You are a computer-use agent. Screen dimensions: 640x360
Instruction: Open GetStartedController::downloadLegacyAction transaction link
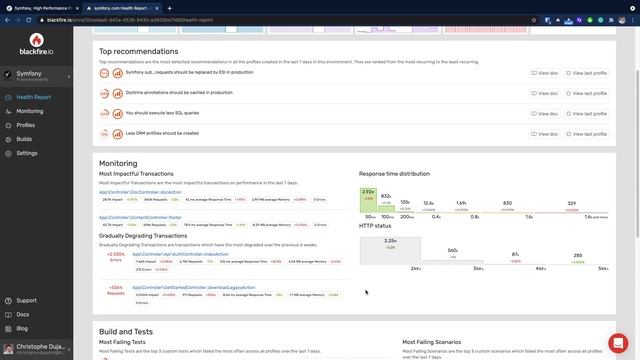[x=193, y=288]
